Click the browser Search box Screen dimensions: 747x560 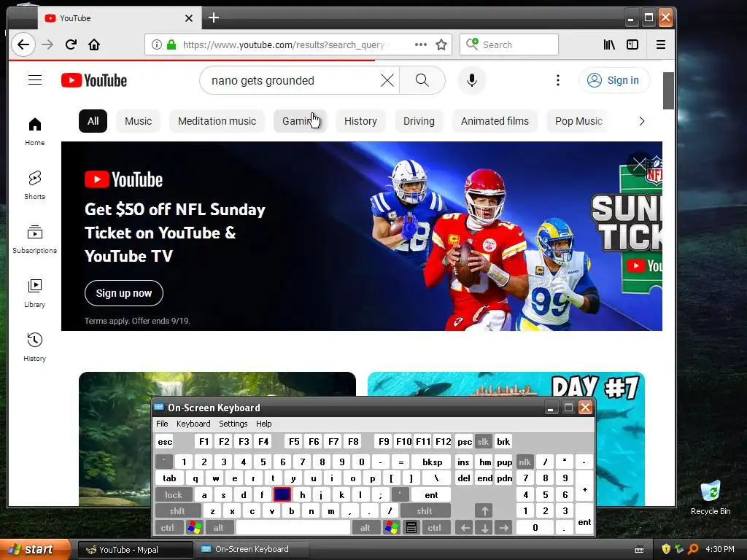click(x=508, y=44)
